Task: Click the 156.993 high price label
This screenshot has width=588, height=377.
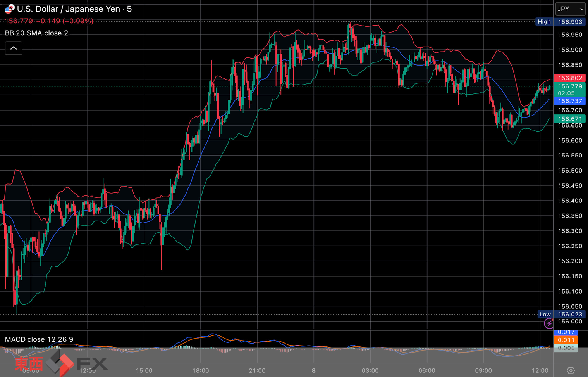Action: (x=570, y=22)
